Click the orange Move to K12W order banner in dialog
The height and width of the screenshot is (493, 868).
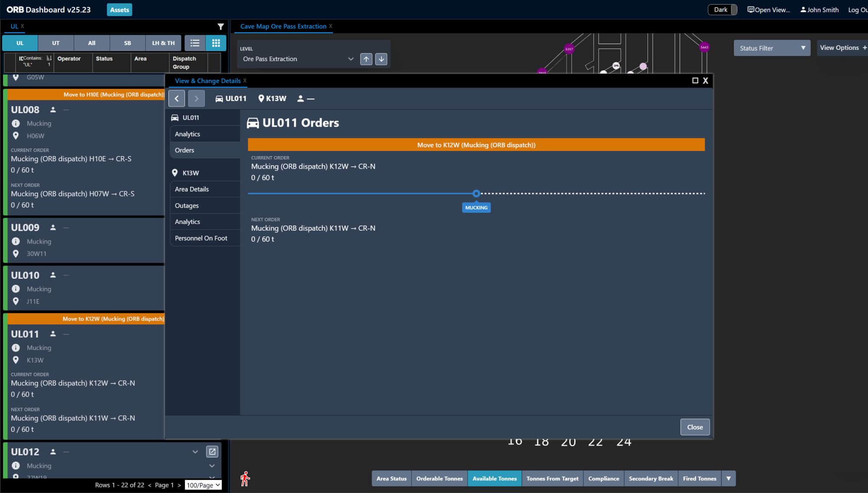(x=476, y=145)
